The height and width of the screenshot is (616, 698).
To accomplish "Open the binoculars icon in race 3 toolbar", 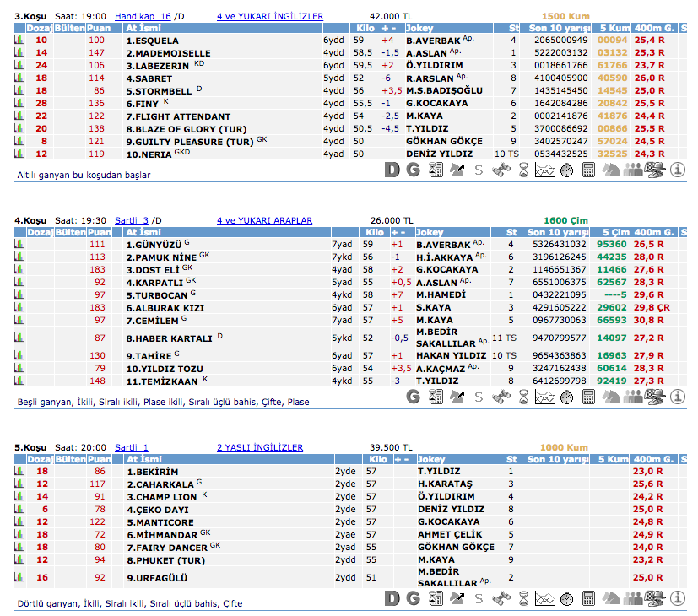I will [x=501, y=170].
